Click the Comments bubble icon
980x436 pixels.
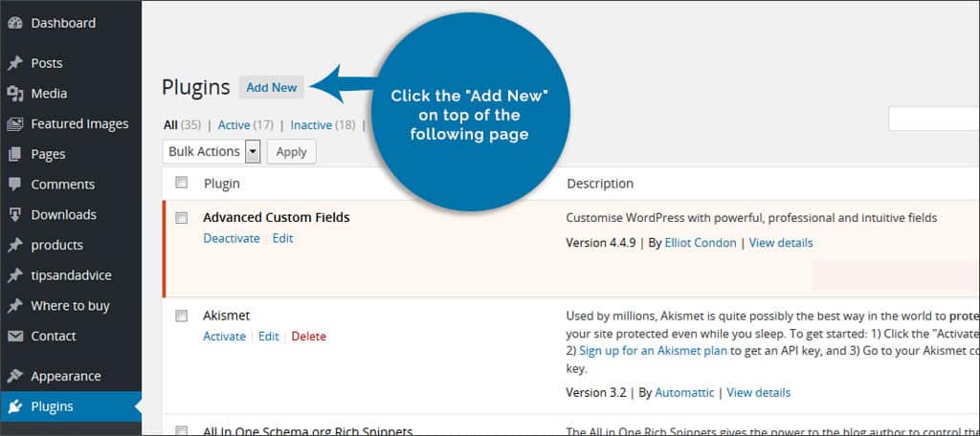click(15, 185)
